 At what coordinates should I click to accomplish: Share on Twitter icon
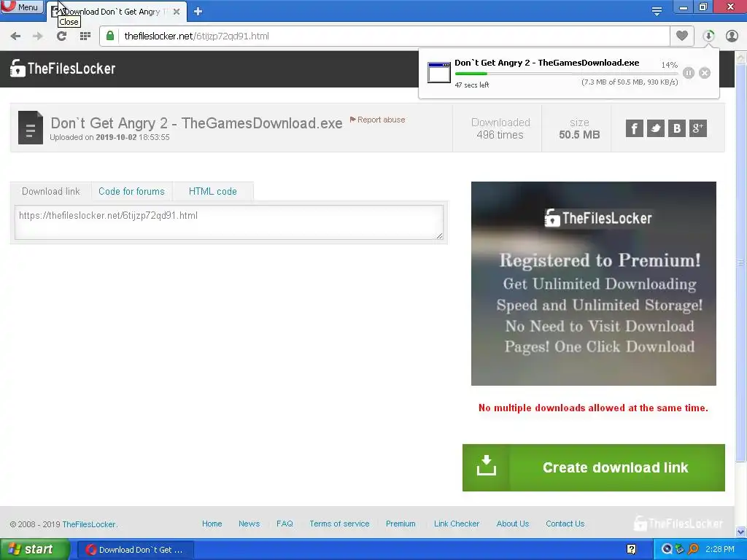click(656, 128)
